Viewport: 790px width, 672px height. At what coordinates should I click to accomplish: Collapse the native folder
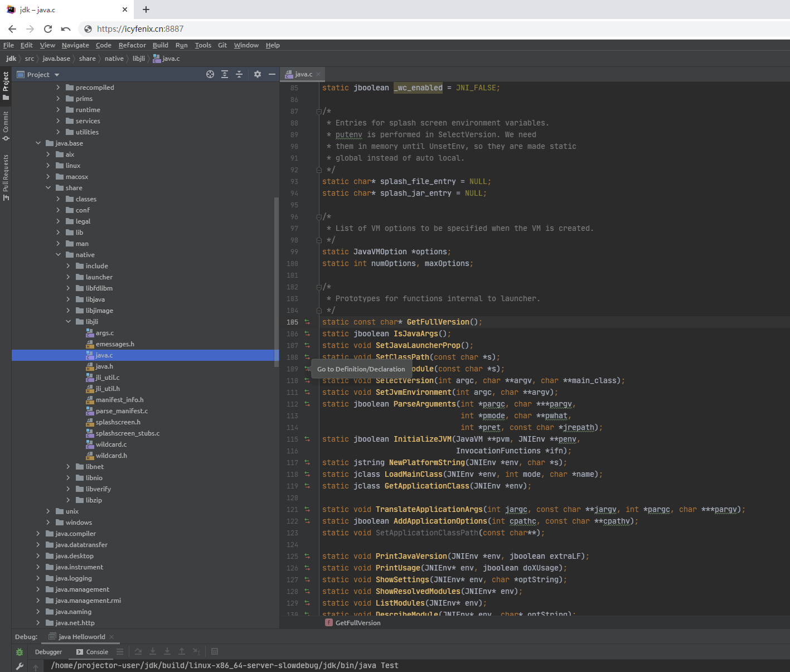click(x=58, y=255)
